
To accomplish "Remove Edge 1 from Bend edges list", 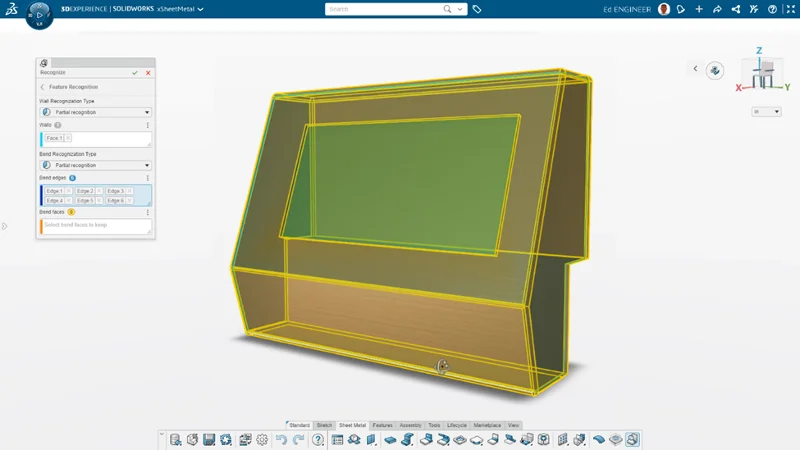I will [68, 190].
